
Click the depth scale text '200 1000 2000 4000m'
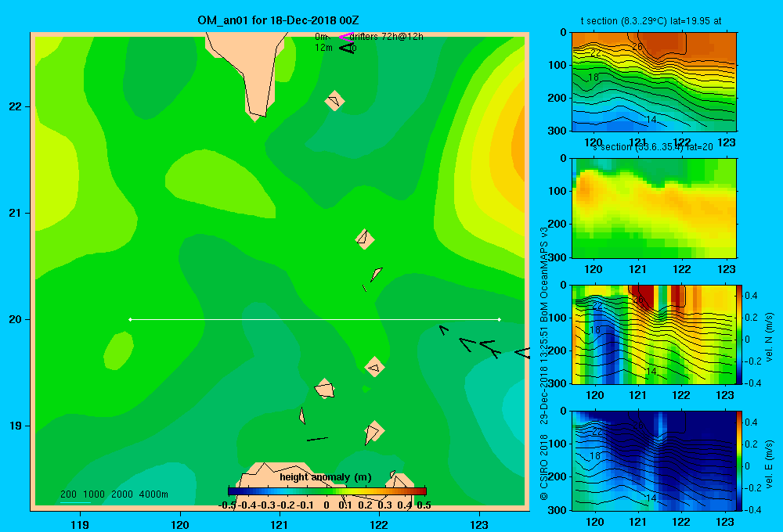(114, 494)
